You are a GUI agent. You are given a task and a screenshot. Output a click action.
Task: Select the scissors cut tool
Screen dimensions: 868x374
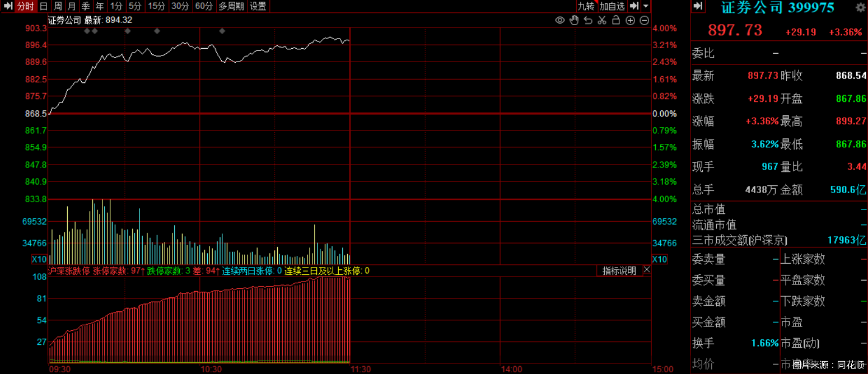coord(602,20)
